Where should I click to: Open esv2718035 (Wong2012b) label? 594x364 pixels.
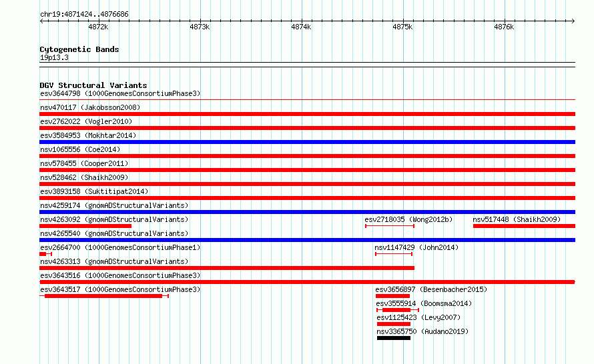(x=408, y=219)
